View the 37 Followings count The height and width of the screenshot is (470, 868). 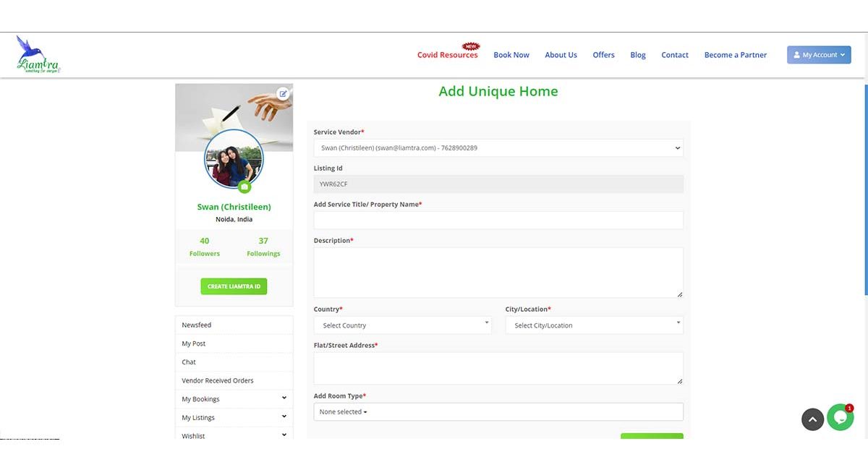pyautogui.click(x=263, y=247)
